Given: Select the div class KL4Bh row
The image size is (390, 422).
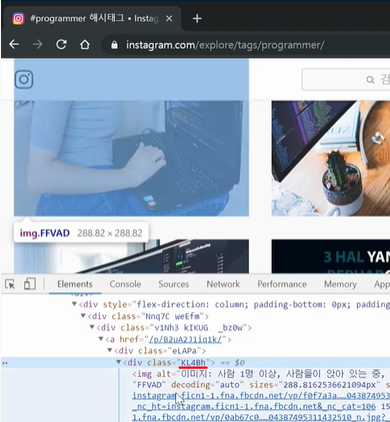Looking at the screenshot, I should pyautogui.click(x=195, y=362).
